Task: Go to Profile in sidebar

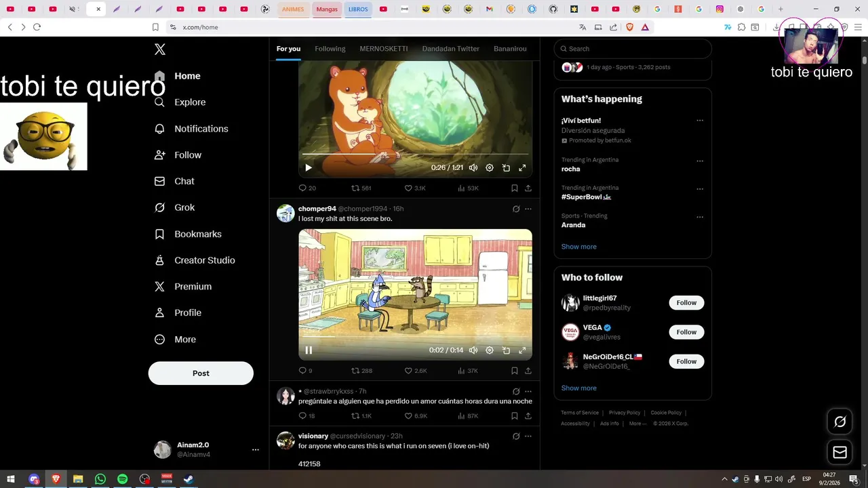Action: [178, 313]
